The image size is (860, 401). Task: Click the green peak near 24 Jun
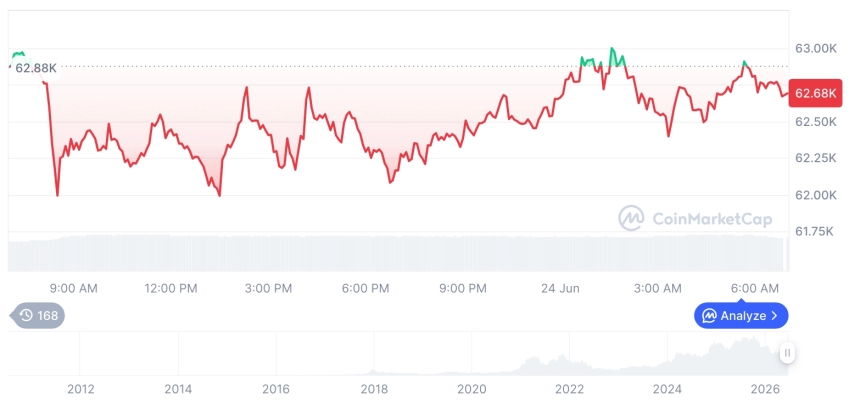[x=613, y=53]
